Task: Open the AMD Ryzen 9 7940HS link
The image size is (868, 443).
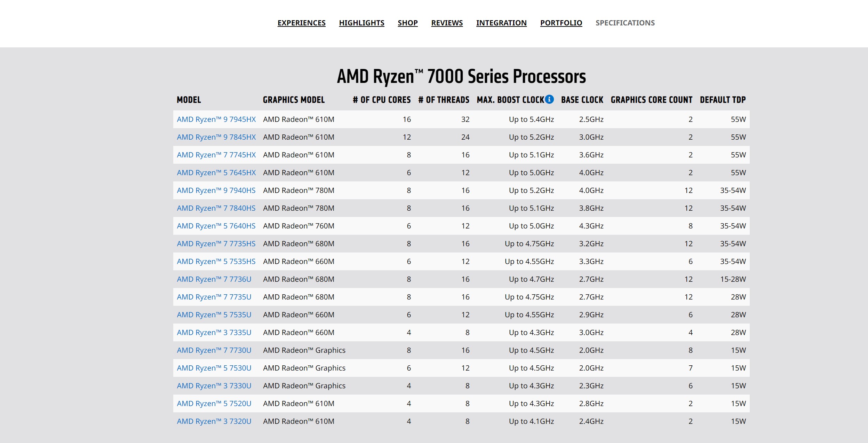Action: pos(216,191)
